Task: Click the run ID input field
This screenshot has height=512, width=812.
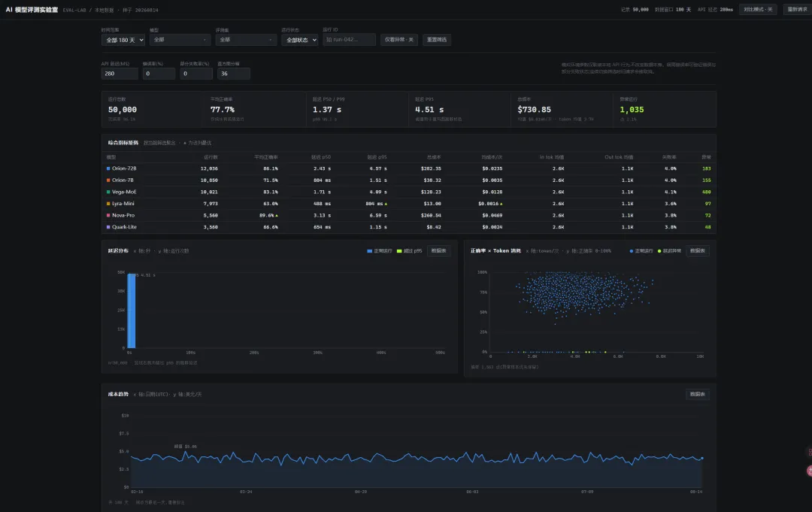Action: [x=349, y=39]
